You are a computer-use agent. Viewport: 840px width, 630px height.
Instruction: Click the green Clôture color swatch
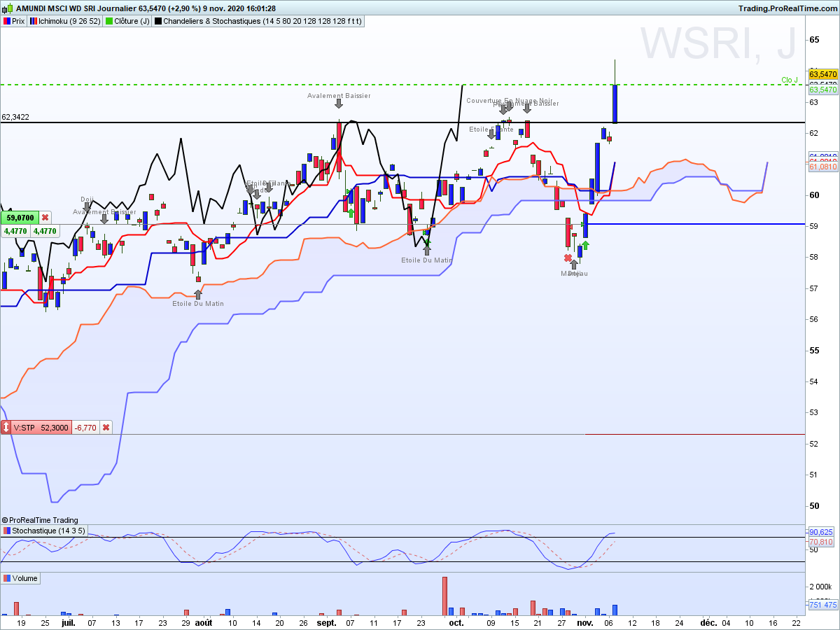[x=109, y=21]
